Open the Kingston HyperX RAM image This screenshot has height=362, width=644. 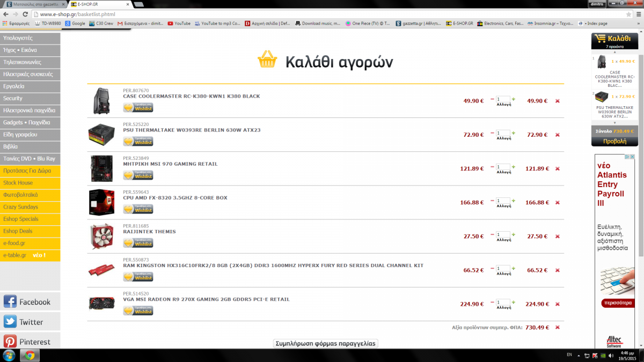(x=101, y=270)
